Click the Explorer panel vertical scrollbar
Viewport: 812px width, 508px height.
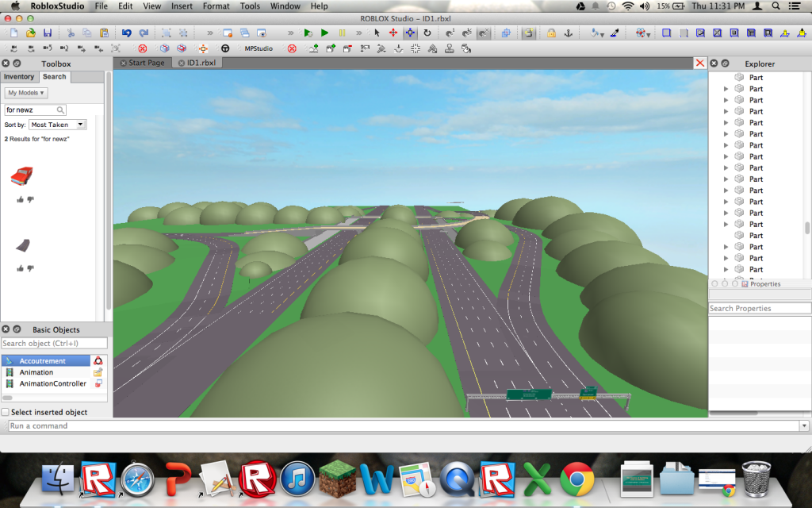[x=806, y=228]
